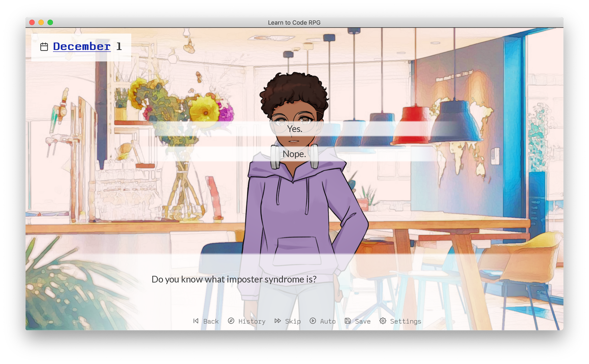Click the Save floppy disk icon
This screenshot has height=364, width=589.
[x=348, y=321]
